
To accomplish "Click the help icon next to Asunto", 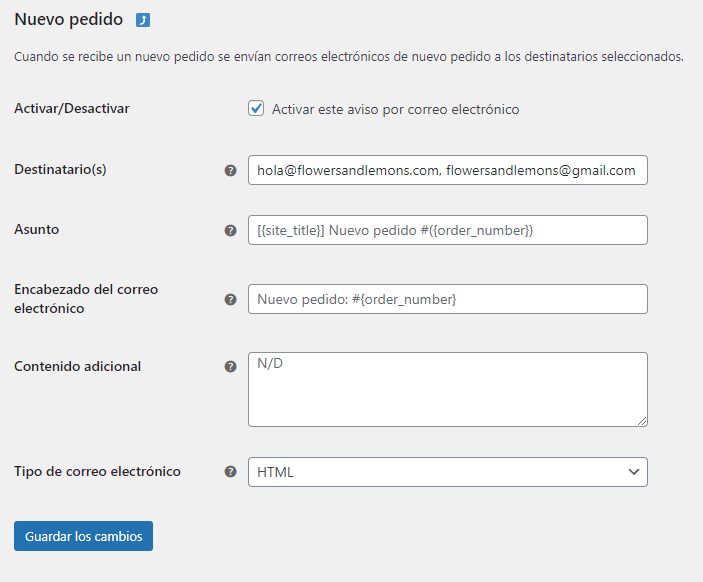I will click(x=230, y=230).
